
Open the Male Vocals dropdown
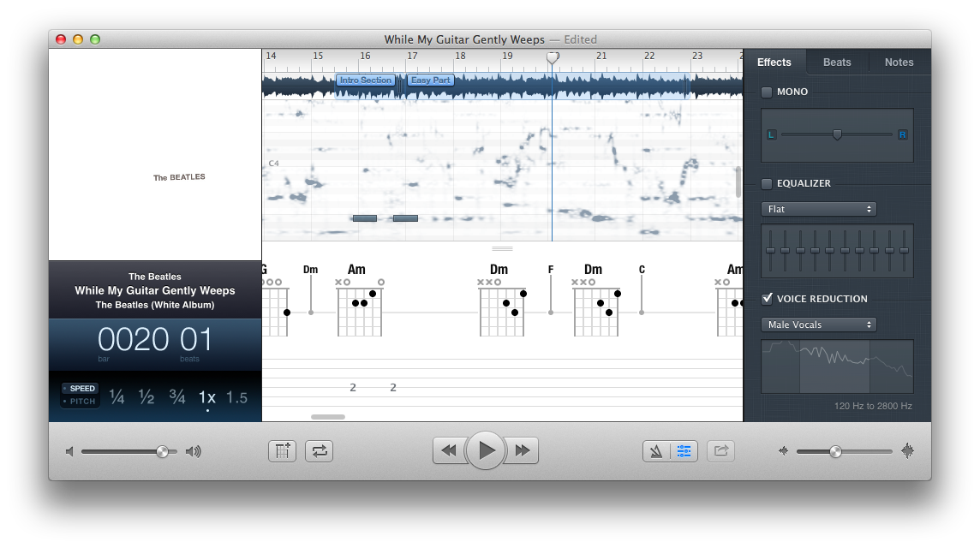pyautogui.click(x=818, y=325)
